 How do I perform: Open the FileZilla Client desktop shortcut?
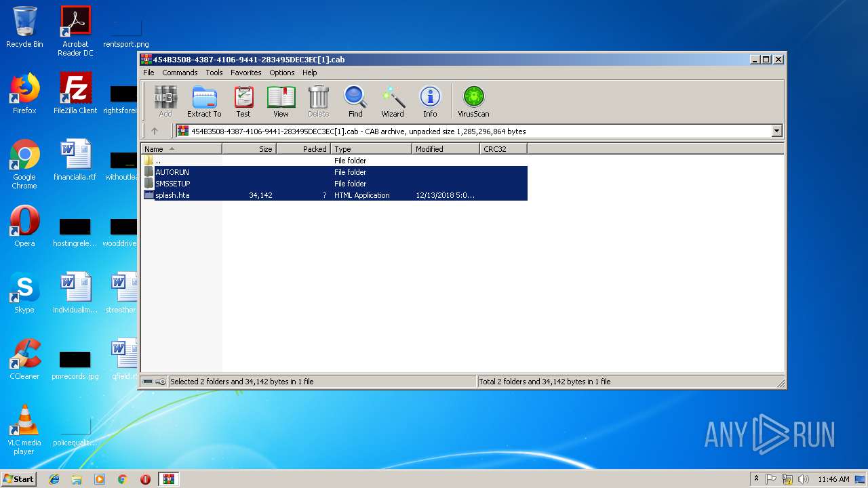click(75, 94)
